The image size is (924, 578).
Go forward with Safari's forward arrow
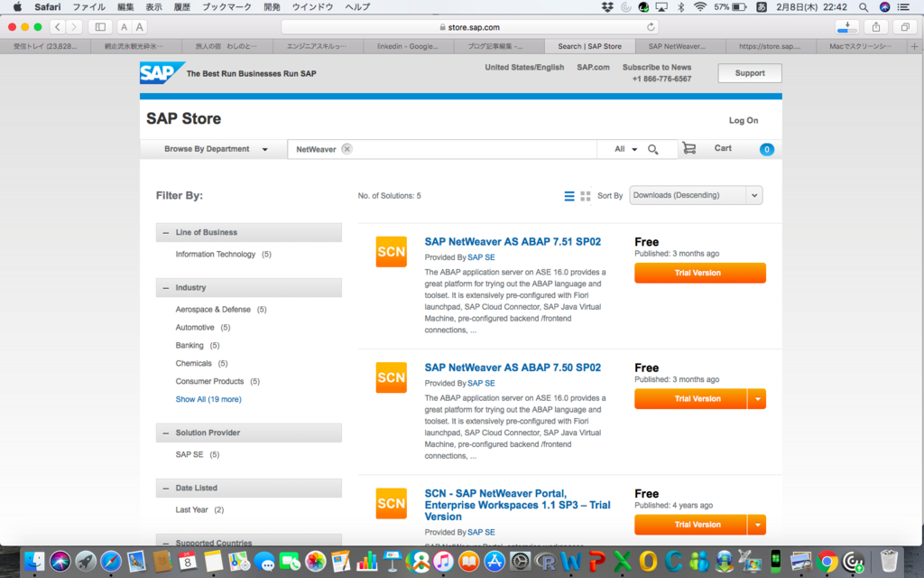[x=74, y=27]
